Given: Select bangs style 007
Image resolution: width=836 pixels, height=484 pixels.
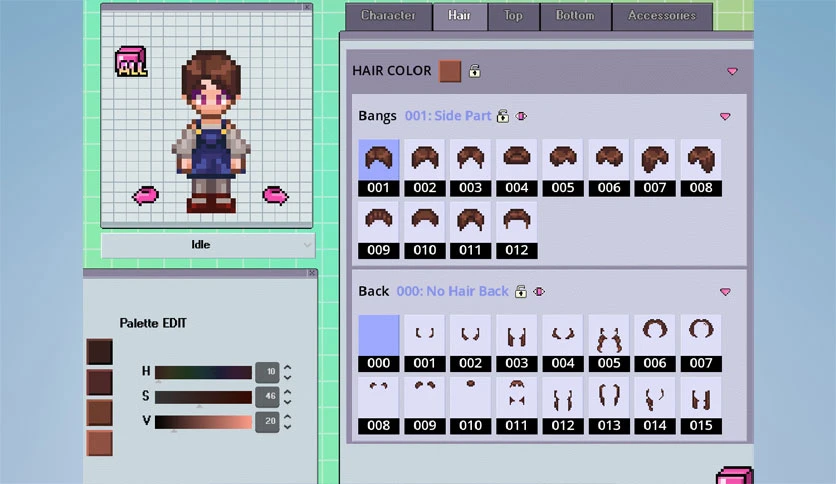Looking at the screenshot, I should coord(655,168).
